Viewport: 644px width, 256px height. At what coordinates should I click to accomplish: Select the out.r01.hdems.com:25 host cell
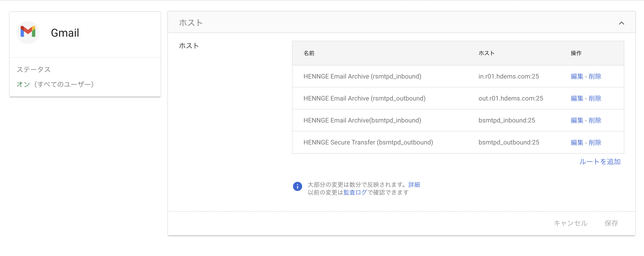click(510, 98)
